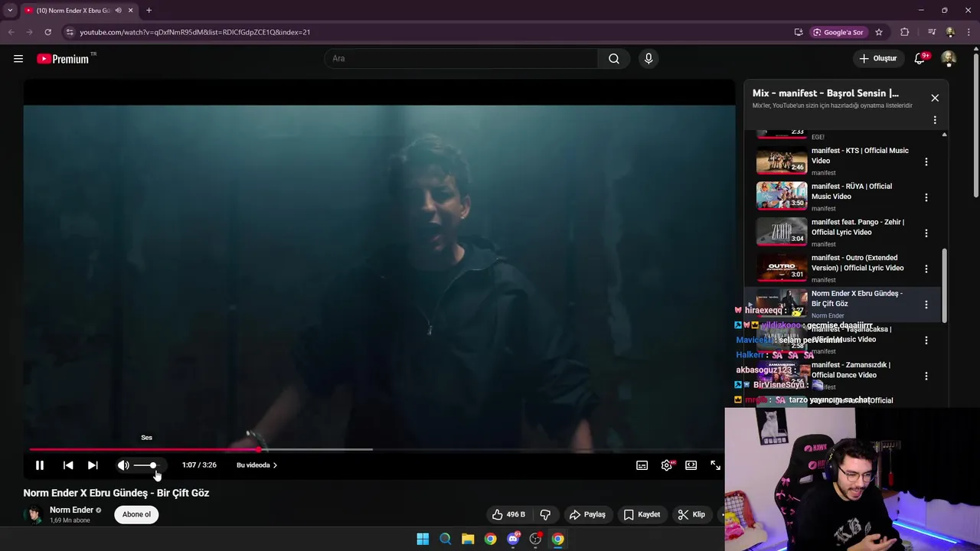Enter fullscreen mode
The image size is (980, 551).
click(x=715, y=465)
